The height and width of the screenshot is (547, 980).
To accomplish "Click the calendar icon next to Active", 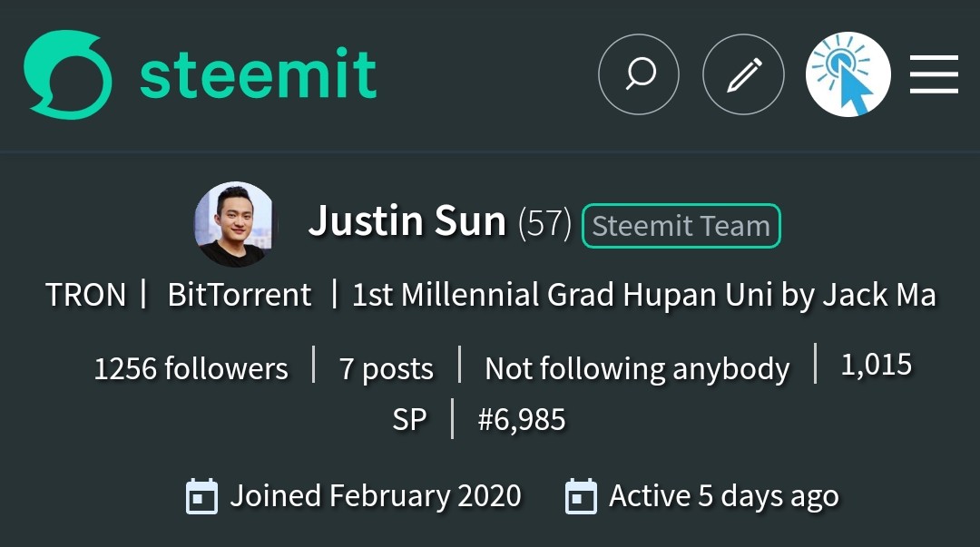I will [x=581, y=496].
